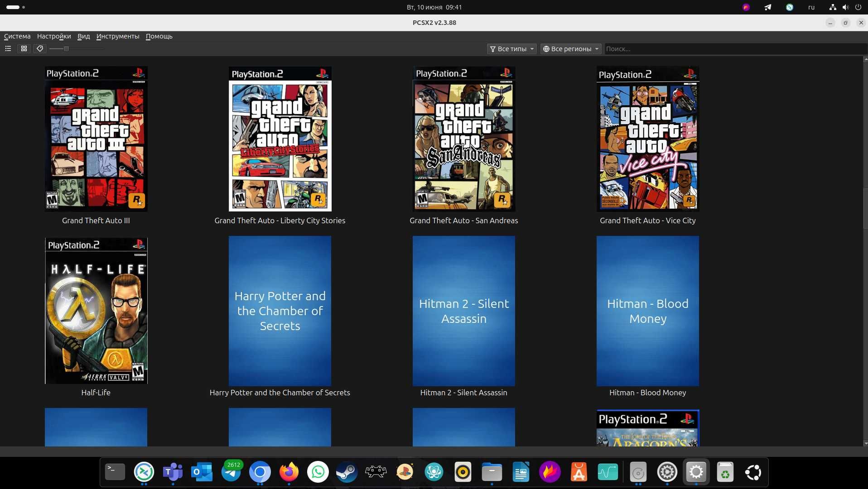Open the Telegram tray indicator
The width and height of the screenshot is (868, 489).
(768, 7)
